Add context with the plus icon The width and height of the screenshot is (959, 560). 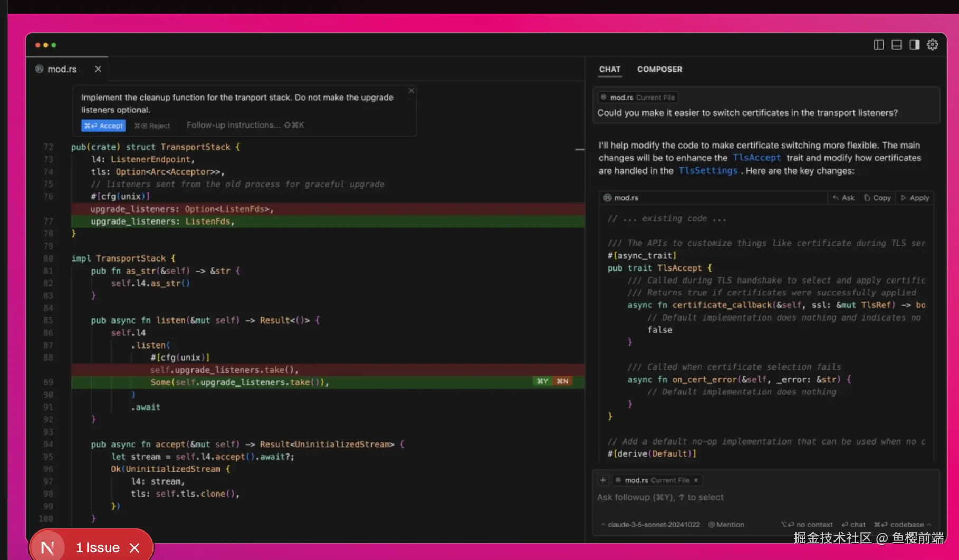coord(603,480)
